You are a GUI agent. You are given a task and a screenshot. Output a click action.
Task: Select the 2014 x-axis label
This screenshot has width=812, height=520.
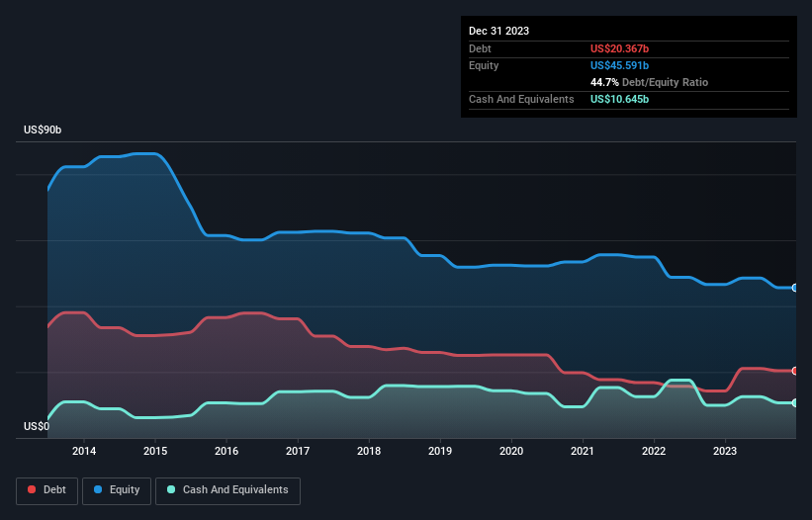[84, 451]
